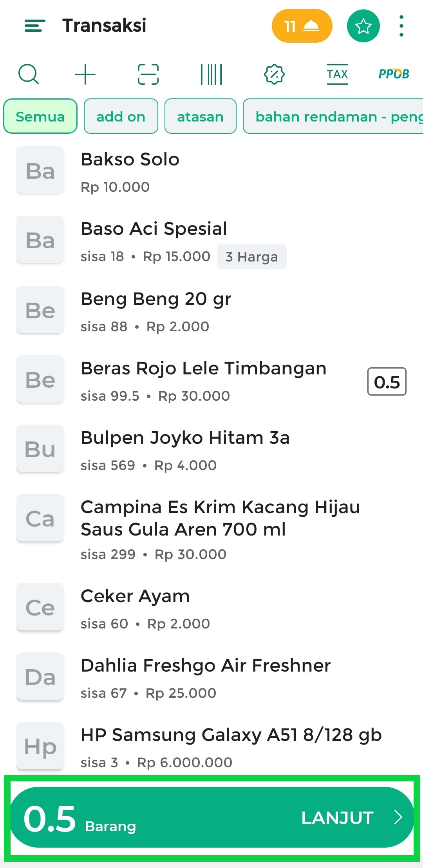The image size is (423, 868).
Task: Open the TAX settings icon
Action: (x=337, y=74)
